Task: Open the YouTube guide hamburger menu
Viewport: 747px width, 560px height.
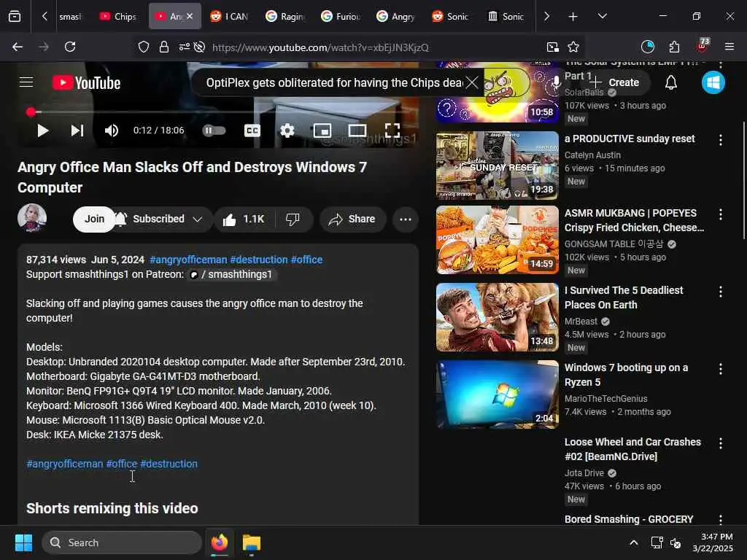Action: point(26,82)
